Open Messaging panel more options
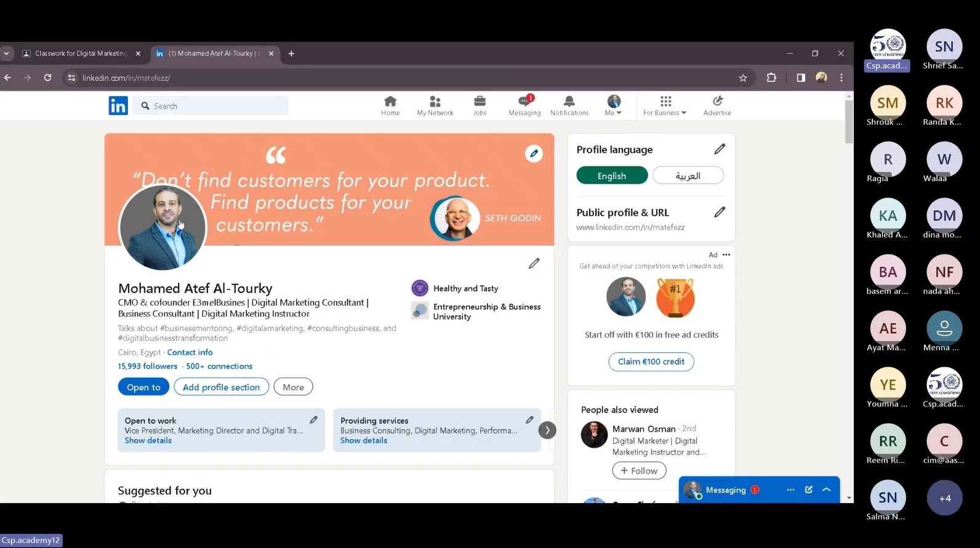 pos(790,490)
